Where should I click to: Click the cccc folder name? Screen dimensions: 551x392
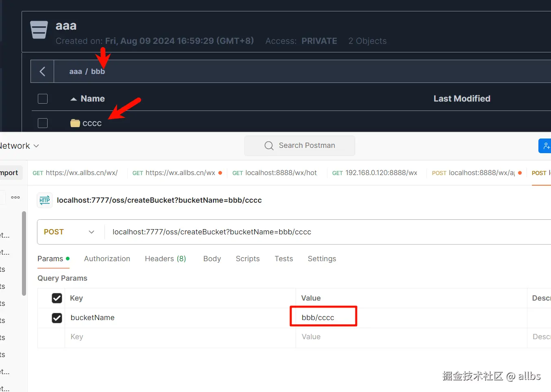coord(92,123)
